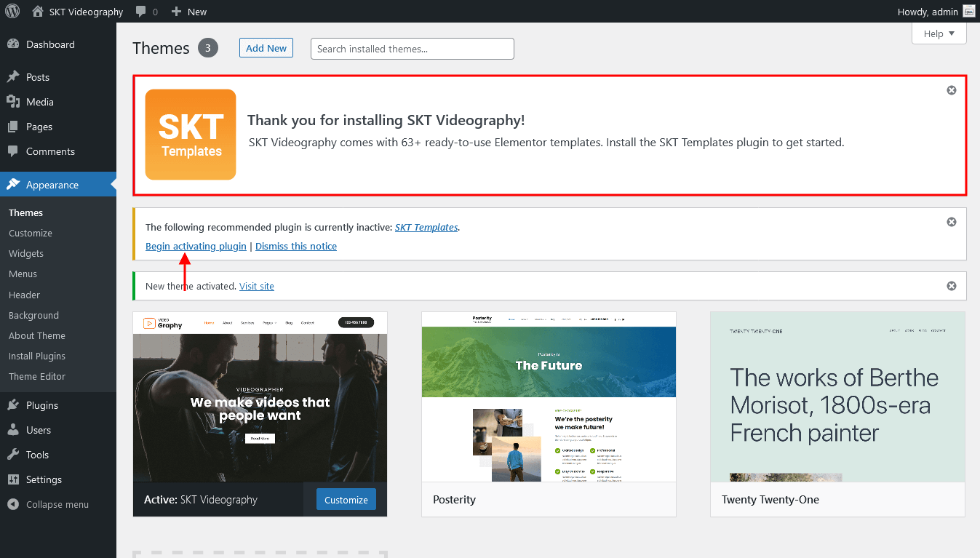Image resolution: width=980 pixels, height=558 pixels.
Task: Open the SKT Templates plugin link
Action: pos(426,227)
